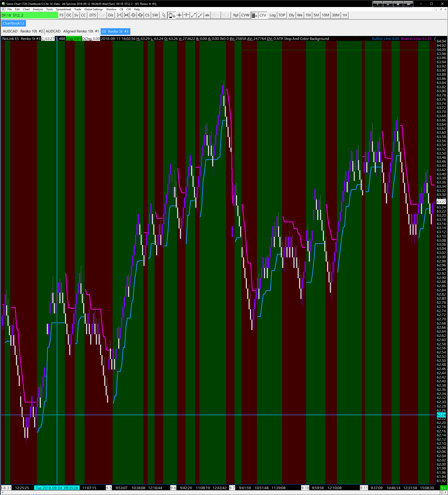Click the SW toolbar button
Viewport: 448px width, 495px height.
click(155, 15)
